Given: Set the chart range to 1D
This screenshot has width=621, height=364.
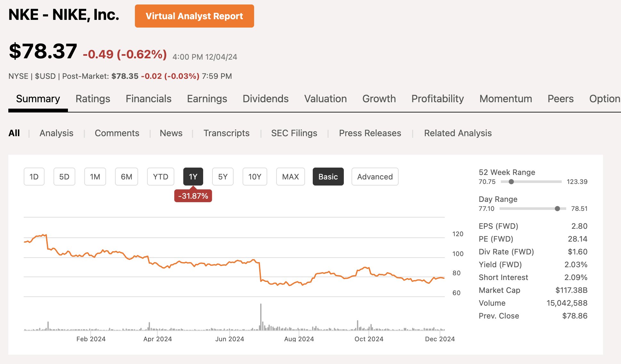Looking at the screenshot, I should click(x=34, y=177).
